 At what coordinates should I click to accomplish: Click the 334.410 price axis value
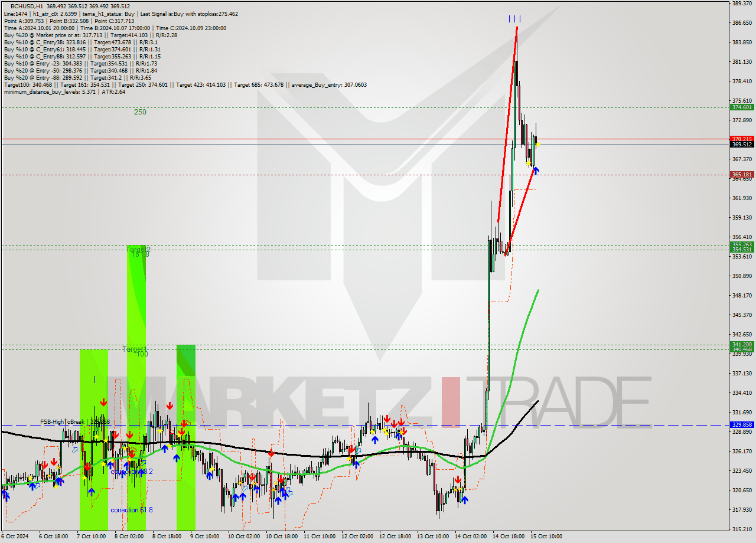point(741,392)
